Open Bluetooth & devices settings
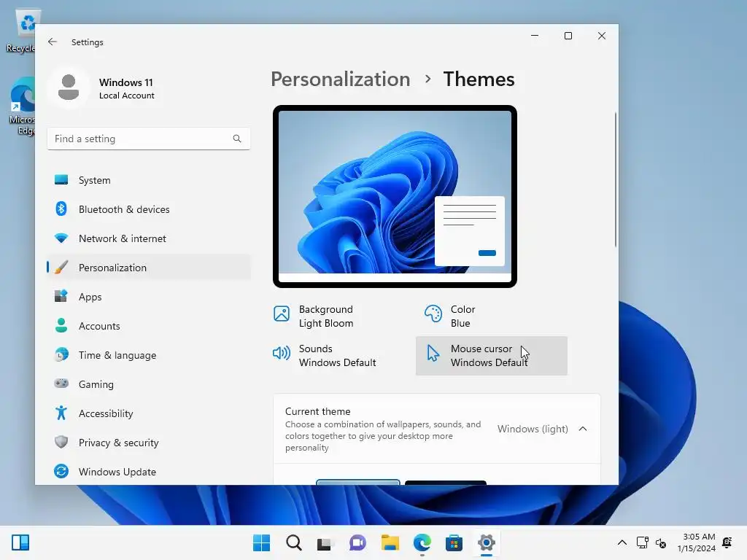Viewport: 747px width, 560px height. (x=149, y=209)
